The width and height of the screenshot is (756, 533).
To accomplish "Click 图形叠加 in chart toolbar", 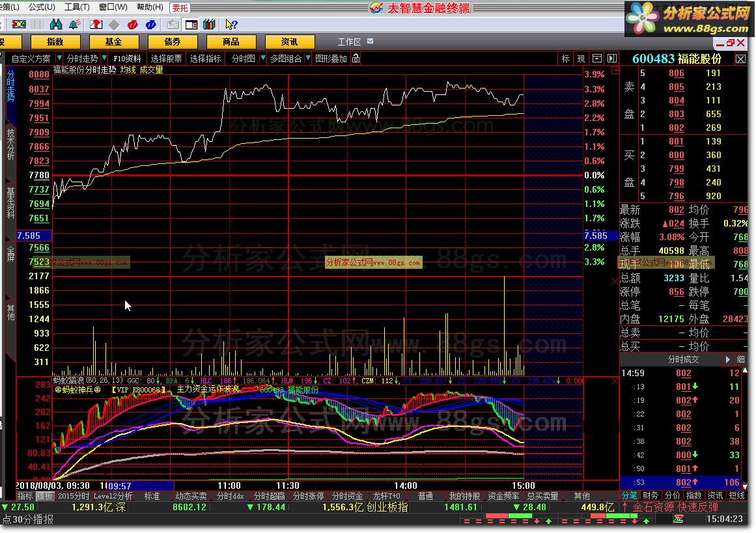I will (x=331, y=59).
